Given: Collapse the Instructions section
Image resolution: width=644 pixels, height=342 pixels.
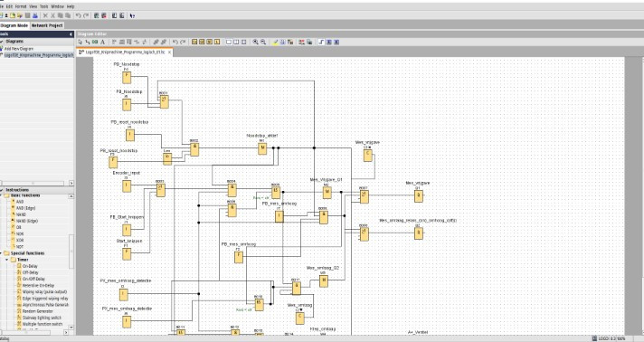Looking at the screenshot, I should tap(2, 190).
